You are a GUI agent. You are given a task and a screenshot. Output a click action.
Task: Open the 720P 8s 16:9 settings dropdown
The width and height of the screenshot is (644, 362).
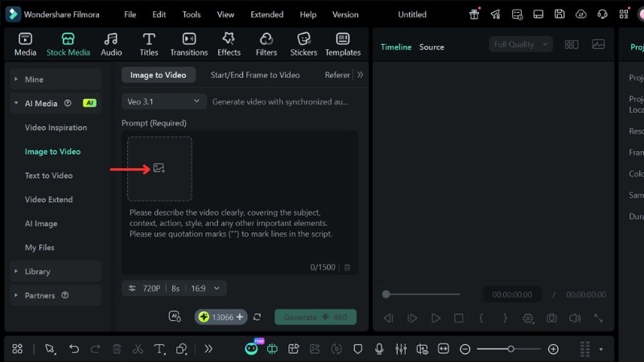tap(174, 289)
